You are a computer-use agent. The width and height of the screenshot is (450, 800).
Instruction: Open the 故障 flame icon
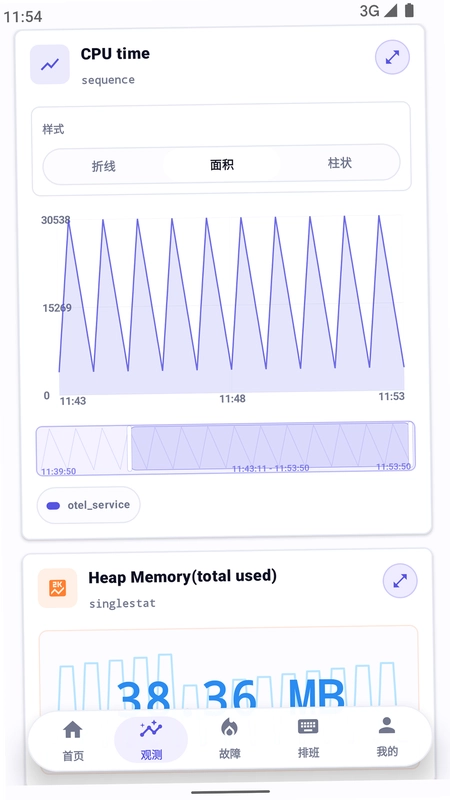pos(230,728)
